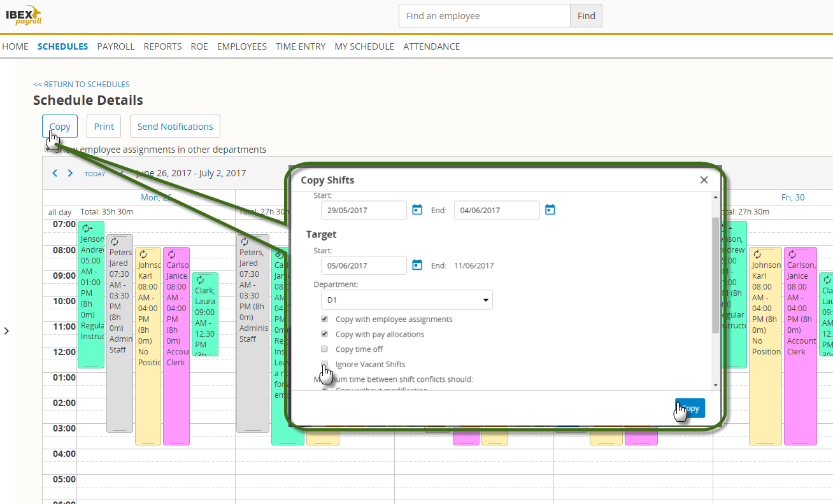This screenshot has width=833, height=504.
Task: Click Monday's 'Total: 35h 30m' text
Action: tap(106, 212)
